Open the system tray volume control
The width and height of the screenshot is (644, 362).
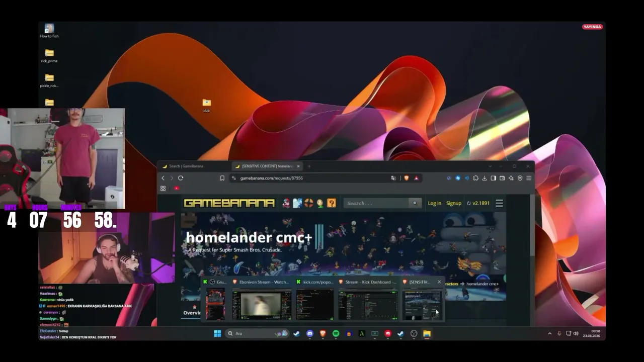click(576, 333)
